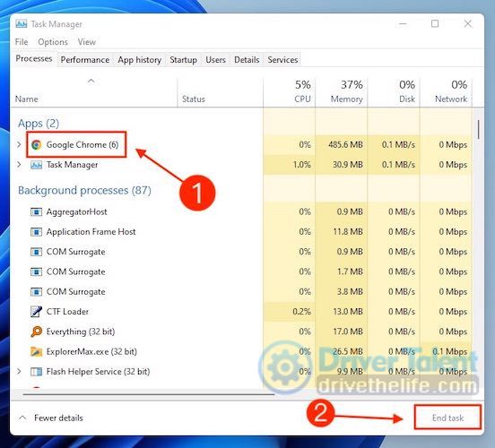Click the Task Manager process row icon

tap(36, 165)
